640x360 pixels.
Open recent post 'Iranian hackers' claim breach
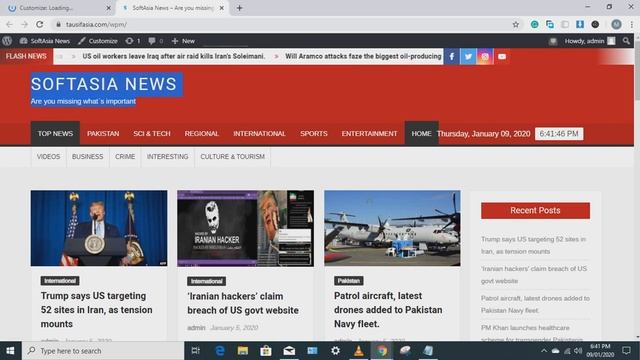click(x=533, y=275)
